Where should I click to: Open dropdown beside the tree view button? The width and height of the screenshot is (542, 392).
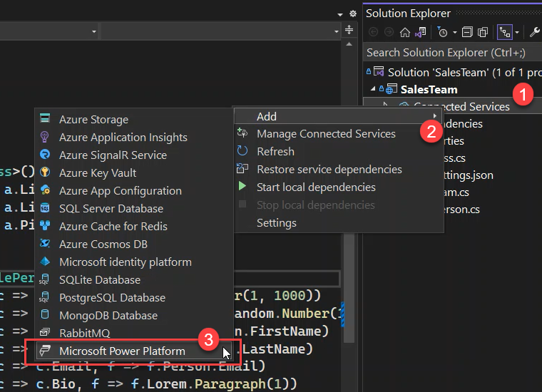[x=517, y=33]
